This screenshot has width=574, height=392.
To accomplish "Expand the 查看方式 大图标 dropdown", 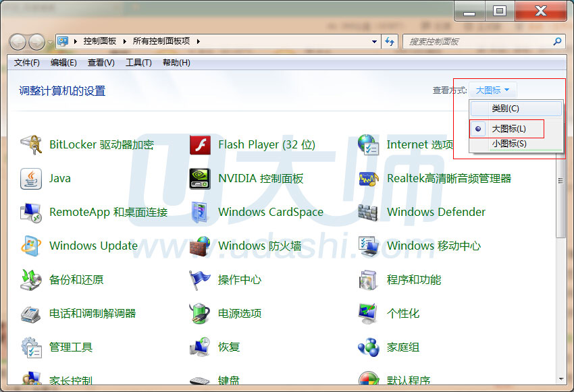I will pos(493,90).
